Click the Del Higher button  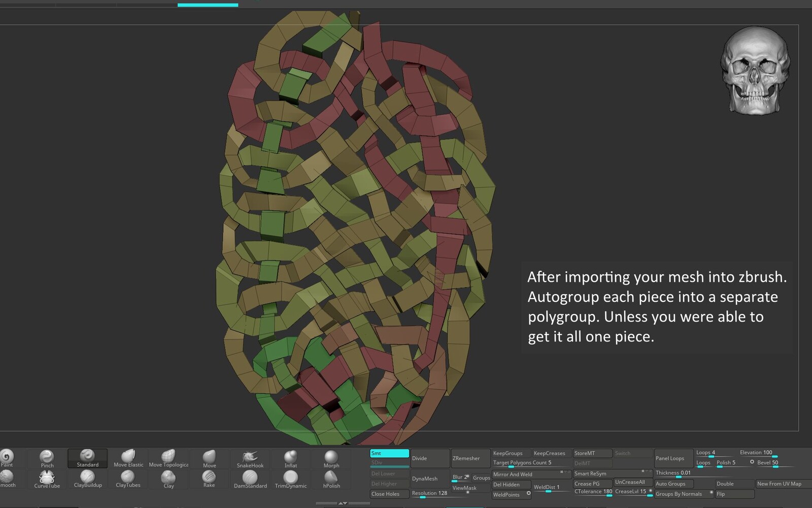[390, 484]
